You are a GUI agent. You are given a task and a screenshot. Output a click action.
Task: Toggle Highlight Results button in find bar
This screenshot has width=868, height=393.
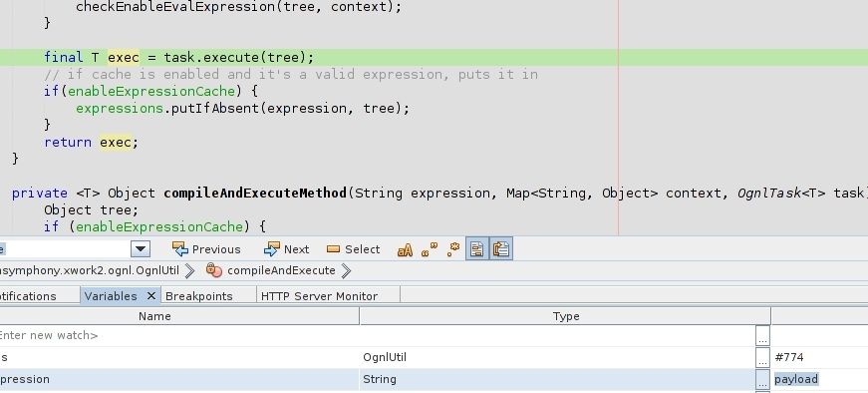476,249
